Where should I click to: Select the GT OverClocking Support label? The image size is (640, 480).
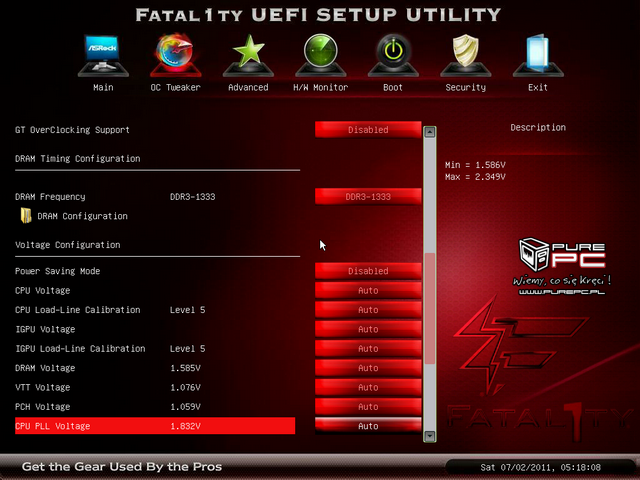tap(72, 130)
